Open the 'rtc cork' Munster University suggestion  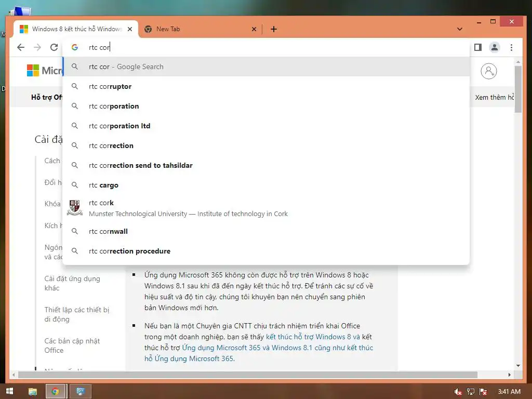267,208
